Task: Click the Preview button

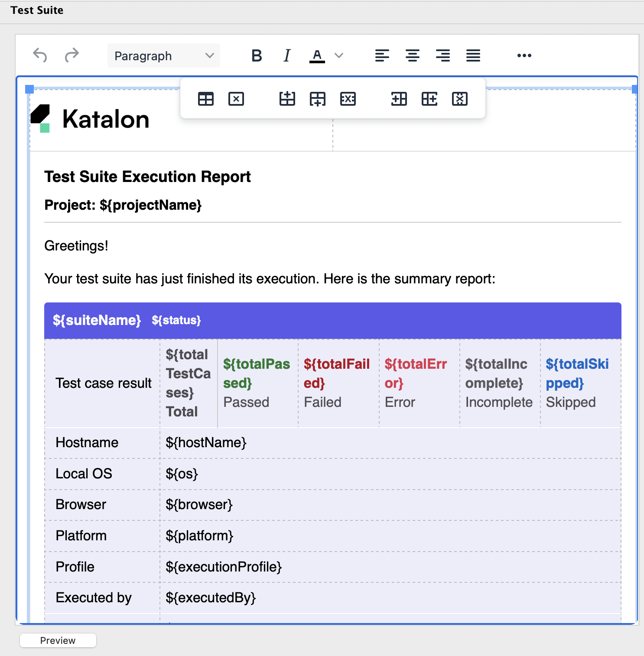Action: (x=58, y=640)
